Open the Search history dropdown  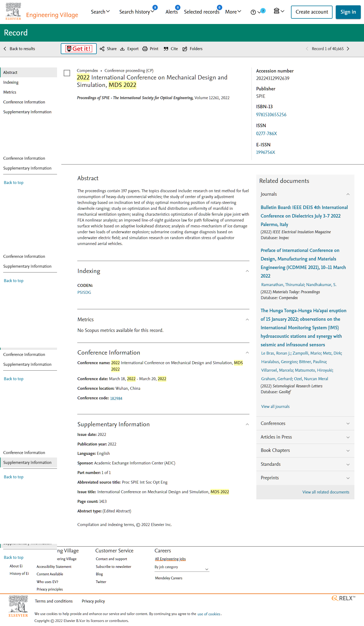click(x=137, y=12)
